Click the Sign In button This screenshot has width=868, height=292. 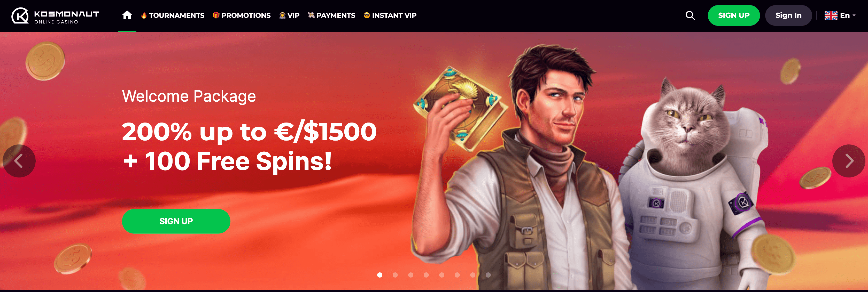pos(788,15)
